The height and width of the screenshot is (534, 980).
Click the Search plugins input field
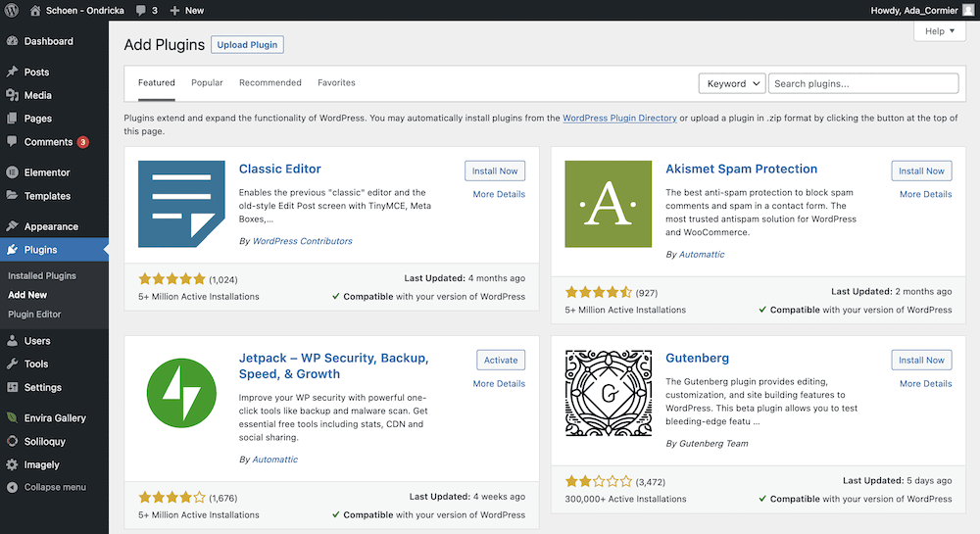(863, 83)
